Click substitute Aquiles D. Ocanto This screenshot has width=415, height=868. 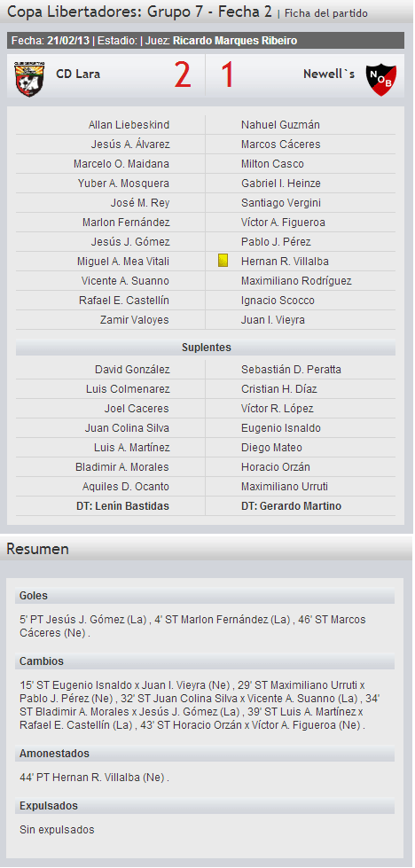(x=126, y=487)
